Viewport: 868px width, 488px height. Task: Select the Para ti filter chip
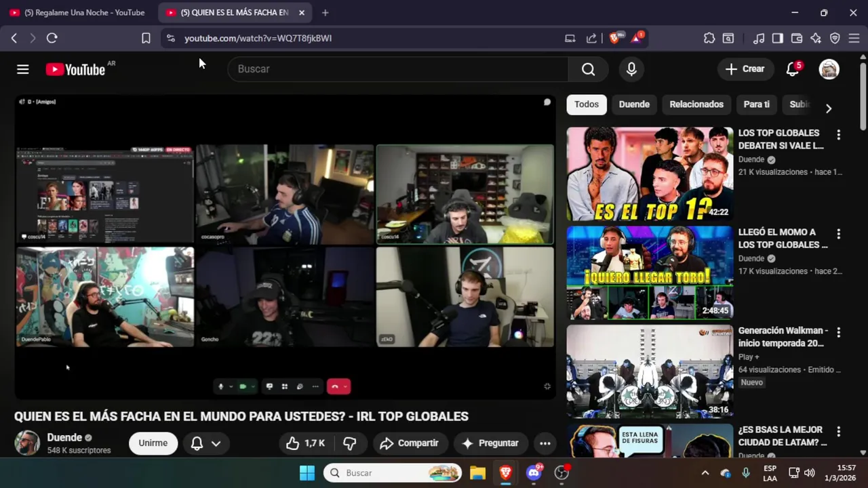[x=756, y=104]
